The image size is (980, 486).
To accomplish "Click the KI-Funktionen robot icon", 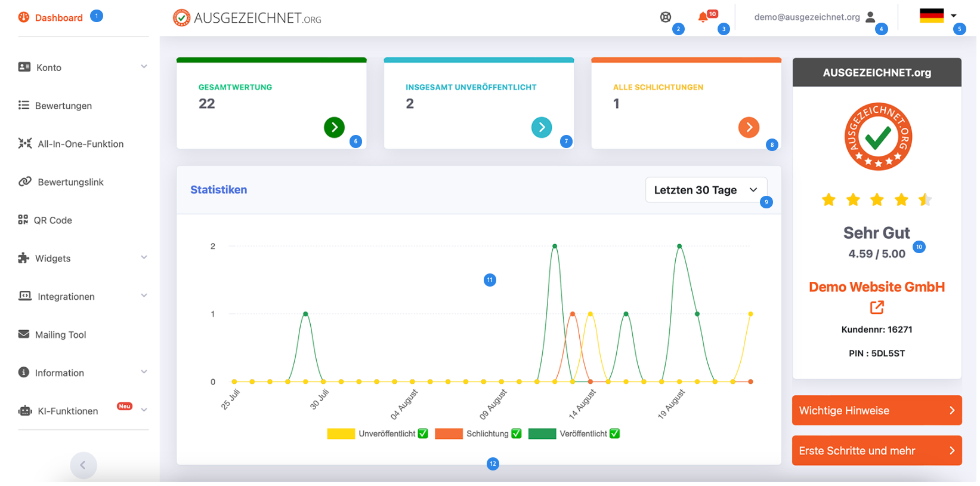I will [x=25, y=411].
